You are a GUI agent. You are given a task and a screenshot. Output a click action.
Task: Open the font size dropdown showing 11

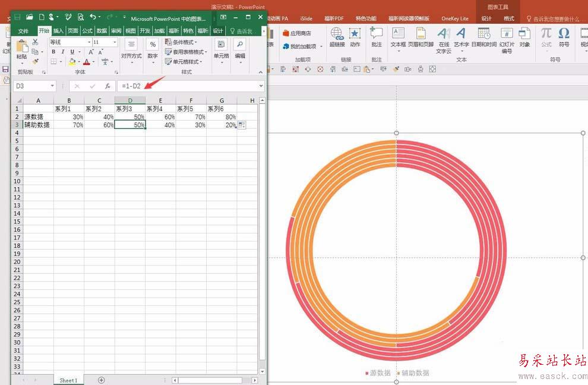click(x=115, y=42)
